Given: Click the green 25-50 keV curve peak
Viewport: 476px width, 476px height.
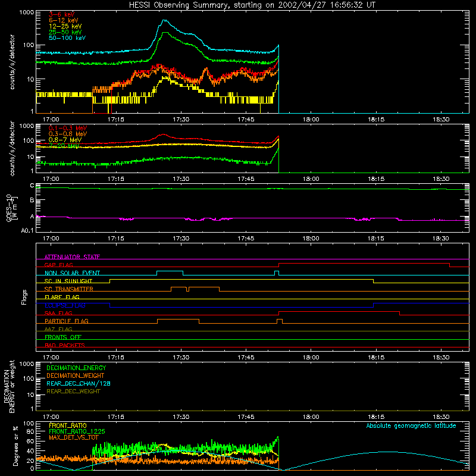Looking at the screenshot, I should (165, 33).
